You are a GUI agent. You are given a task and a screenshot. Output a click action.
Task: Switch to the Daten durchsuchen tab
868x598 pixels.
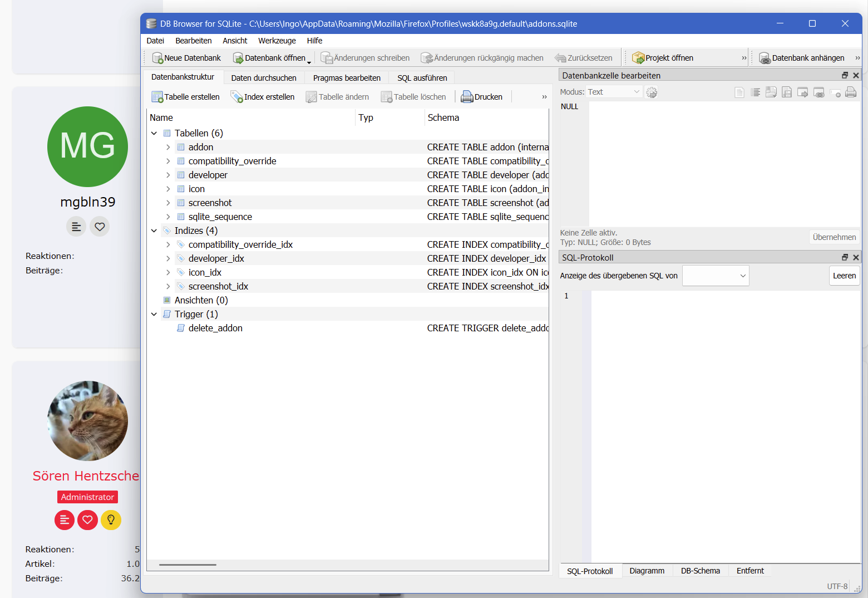pyautogui.click(x=264, y=78)
